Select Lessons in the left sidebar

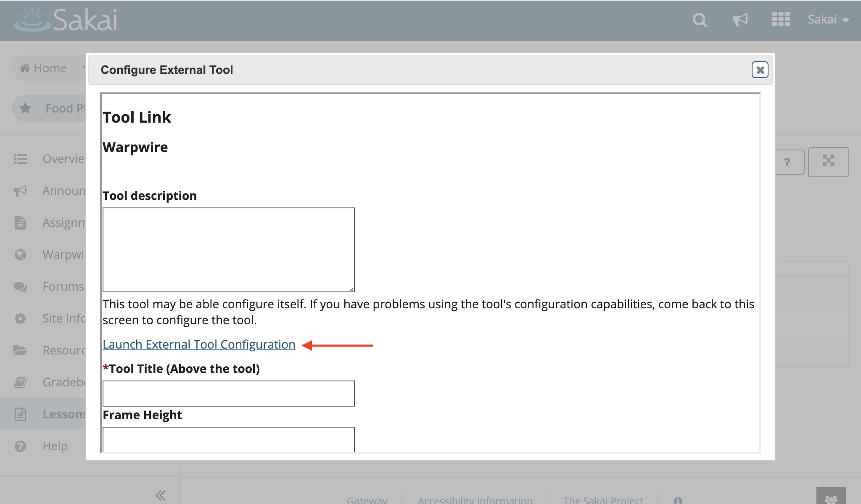click(63, 414)
